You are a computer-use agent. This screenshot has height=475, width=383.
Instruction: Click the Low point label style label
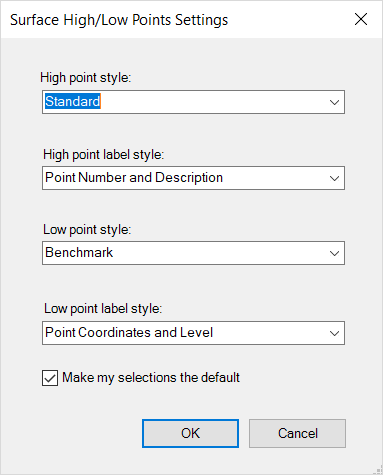click(103, 309)
